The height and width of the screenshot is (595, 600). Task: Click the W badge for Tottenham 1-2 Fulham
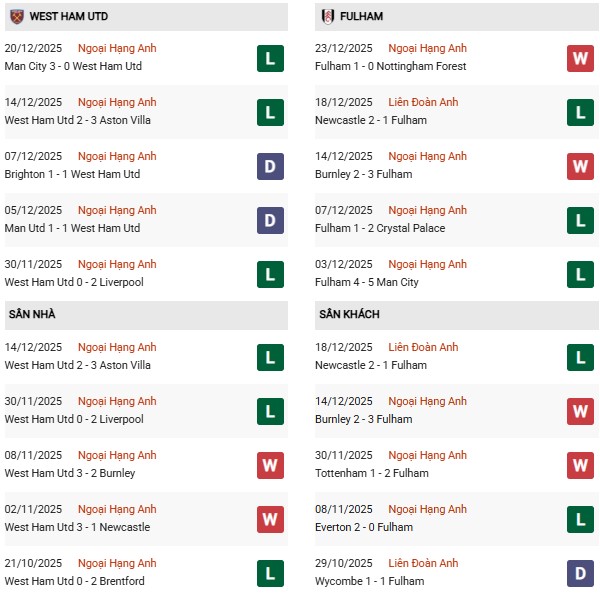581,465
